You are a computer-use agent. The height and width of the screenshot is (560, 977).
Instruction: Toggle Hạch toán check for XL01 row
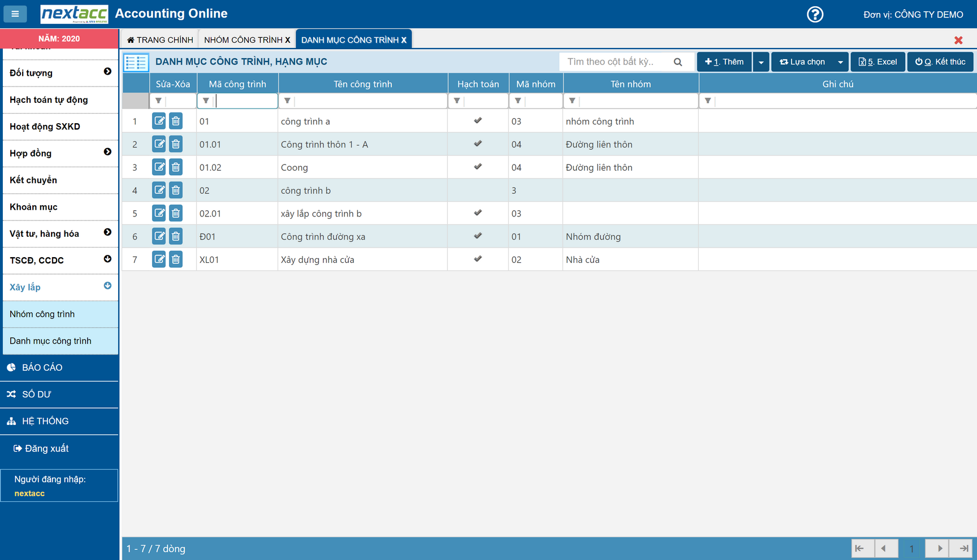coord(478,259)
